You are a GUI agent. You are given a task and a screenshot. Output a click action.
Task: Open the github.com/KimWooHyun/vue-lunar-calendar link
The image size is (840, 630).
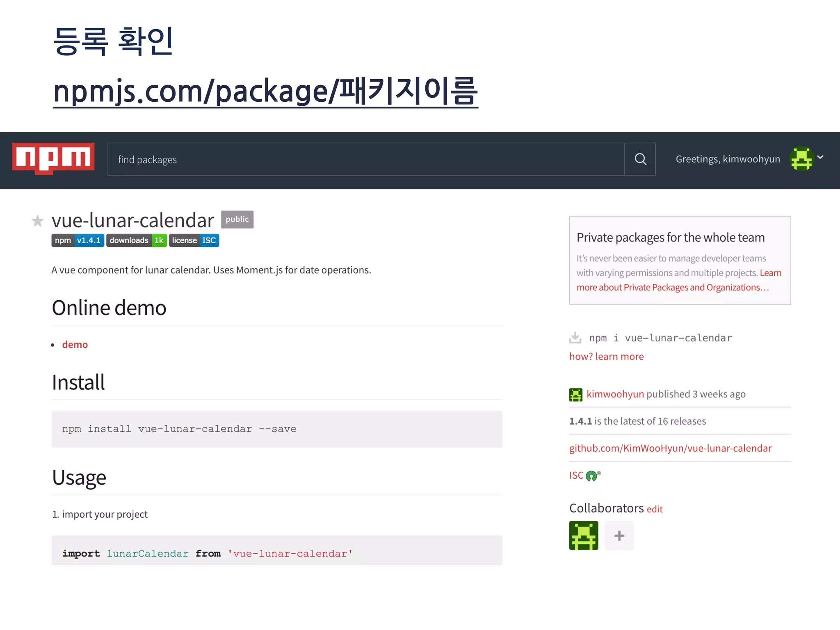coord(670,448)
